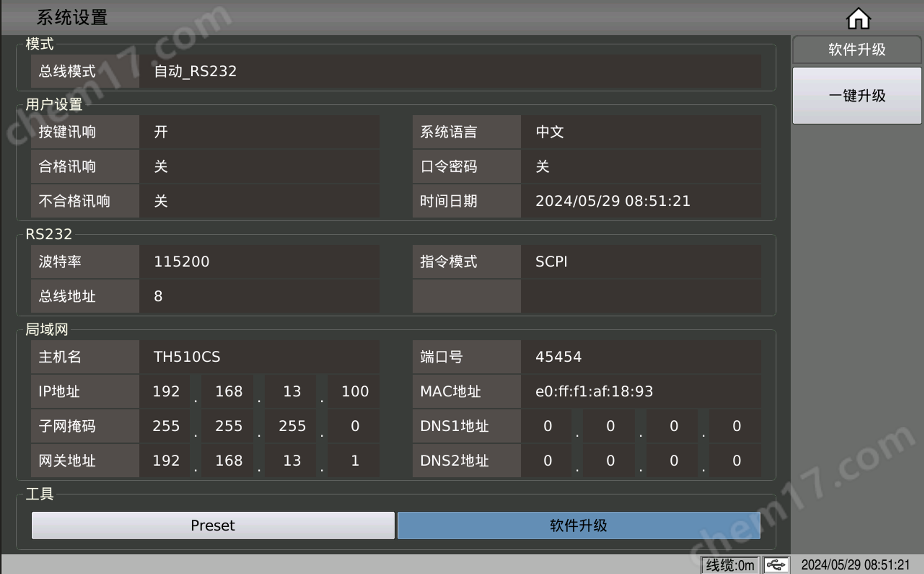Select the port number field 45454
The image size is (924, 574).
[x=640, y=357]
